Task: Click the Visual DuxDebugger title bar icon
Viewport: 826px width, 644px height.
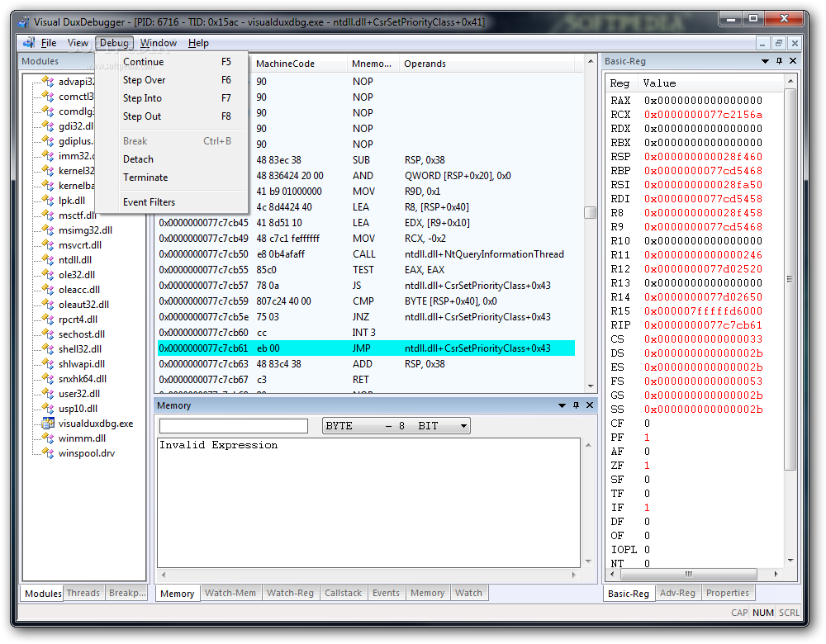Action: tap(24, 22)
